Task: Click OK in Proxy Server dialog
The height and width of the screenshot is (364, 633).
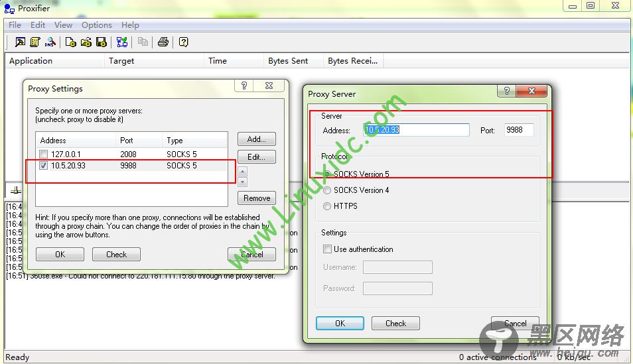Action: click(340, 324)
